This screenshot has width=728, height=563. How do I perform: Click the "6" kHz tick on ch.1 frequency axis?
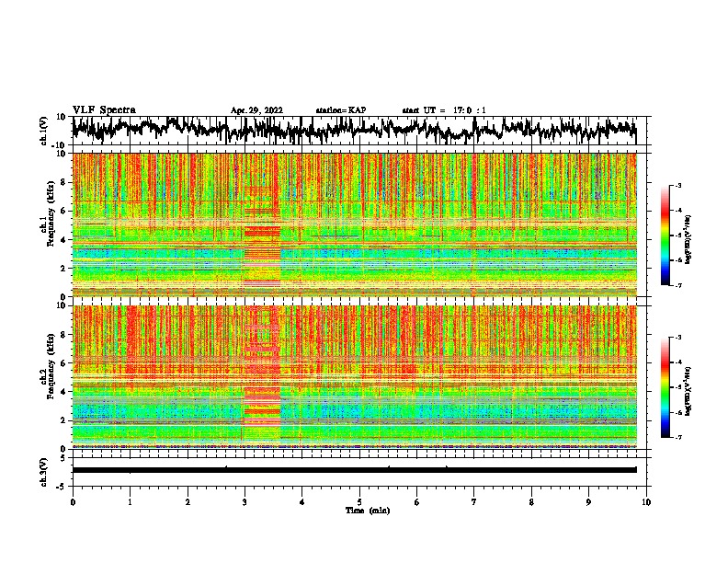[63, 211]
